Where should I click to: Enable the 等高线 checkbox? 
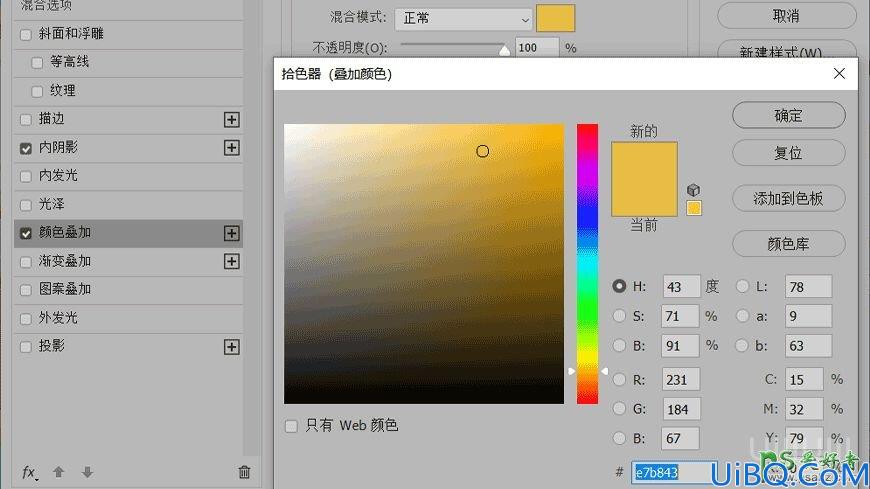[x=37, y=63]
